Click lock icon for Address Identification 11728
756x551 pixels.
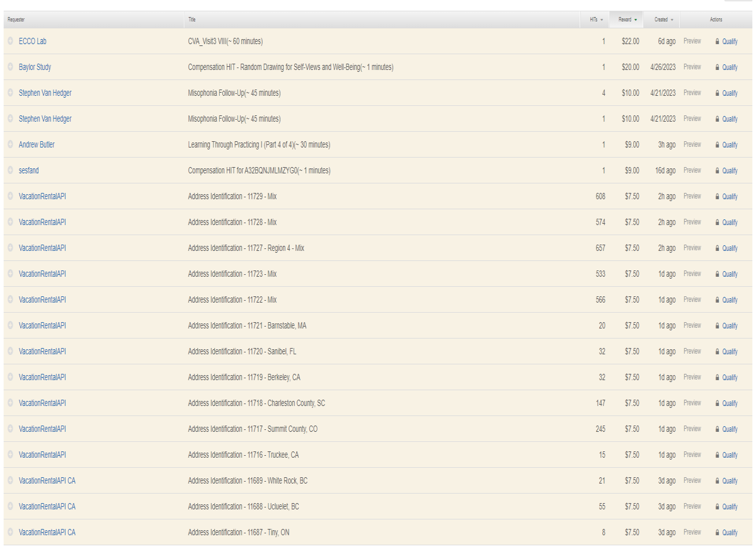[717, 222]
